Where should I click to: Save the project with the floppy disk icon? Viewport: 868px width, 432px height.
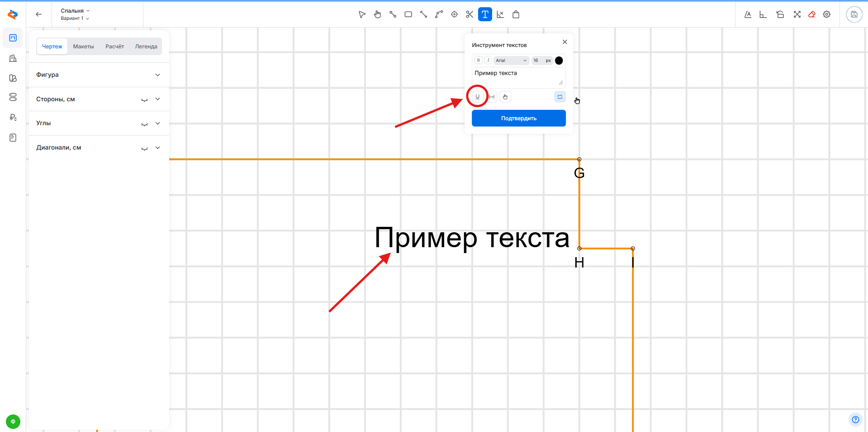pos(854,14)
